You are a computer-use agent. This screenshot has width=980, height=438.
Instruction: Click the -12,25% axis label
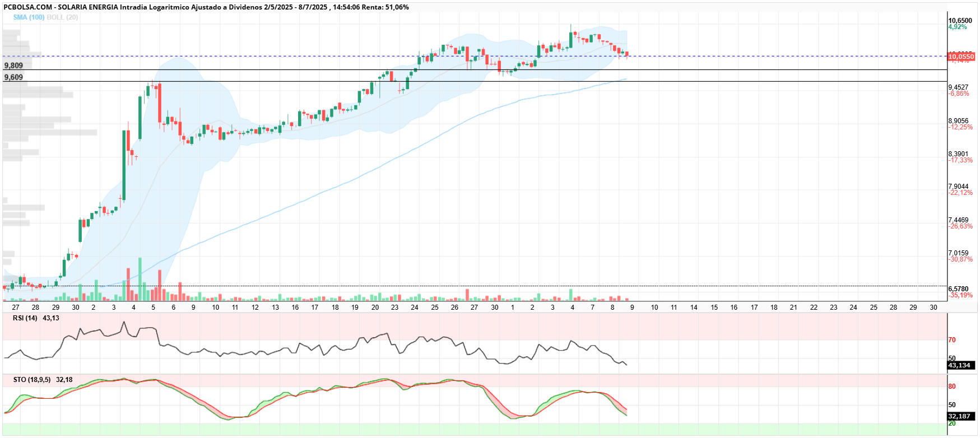[960, 127]
